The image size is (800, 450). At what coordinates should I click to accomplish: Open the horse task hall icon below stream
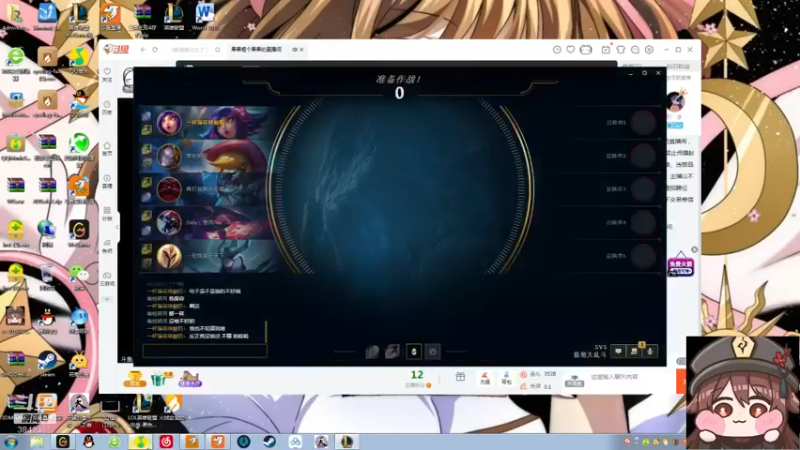(190, 379)
